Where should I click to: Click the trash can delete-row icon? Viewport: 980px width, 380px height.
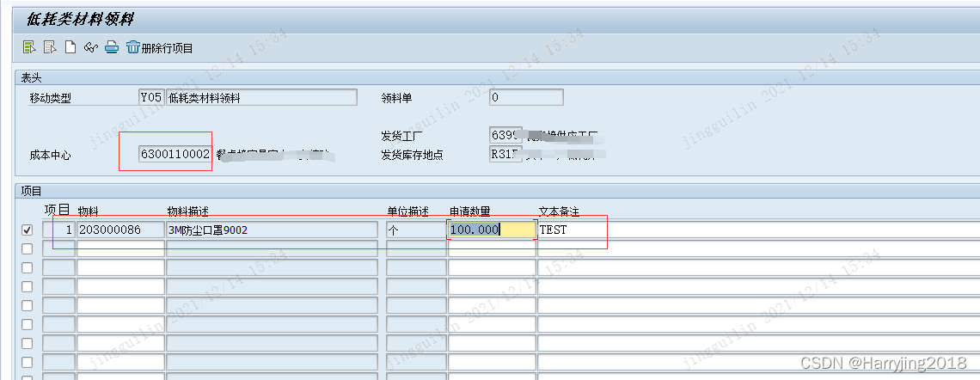tap(133, 47)
